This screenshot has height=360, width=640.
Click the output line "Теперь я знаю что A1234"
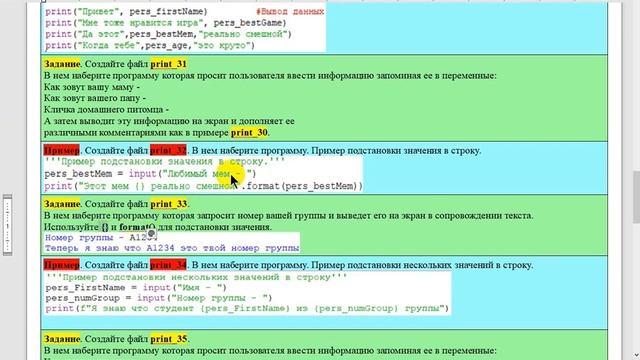tap(172, 248)
